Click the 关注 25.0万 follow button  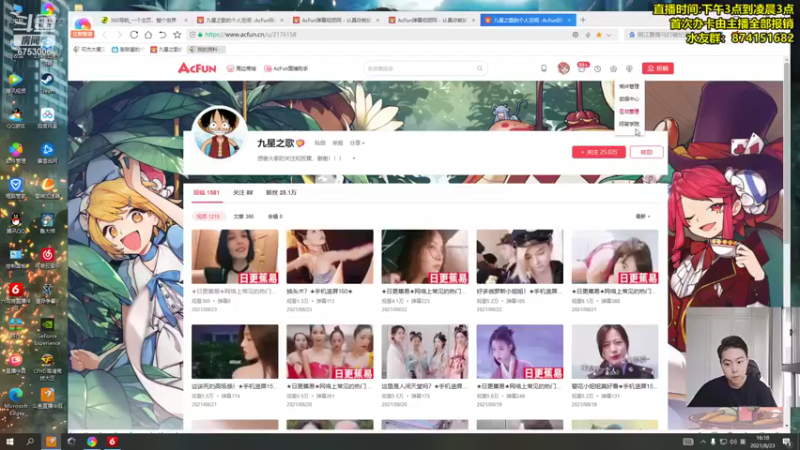[x=598, y=152]
